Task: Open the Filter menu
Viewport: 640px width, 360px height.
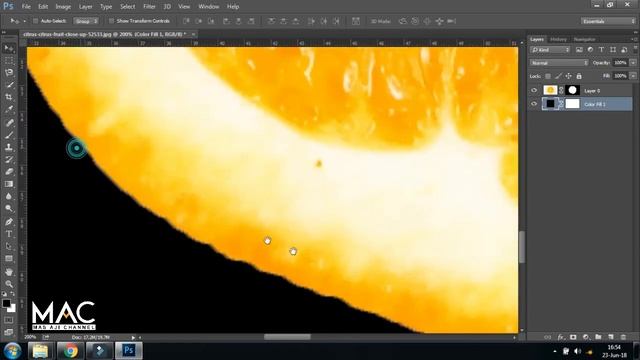Action: [149, 7]
